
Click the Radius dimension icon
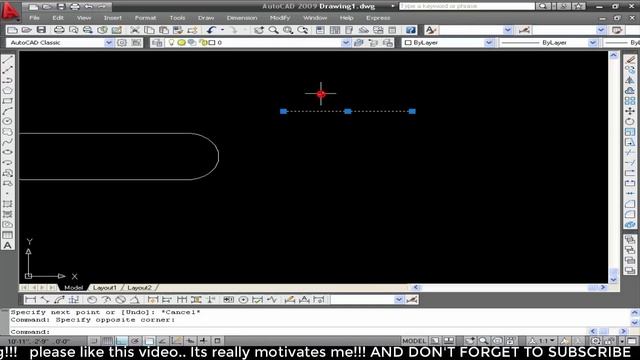[x=92, y=300]
